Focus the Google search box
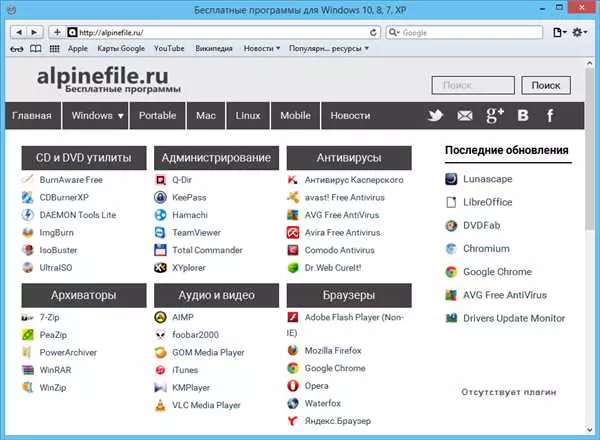Viewport: 600px width, 440px height. [465, 33]
